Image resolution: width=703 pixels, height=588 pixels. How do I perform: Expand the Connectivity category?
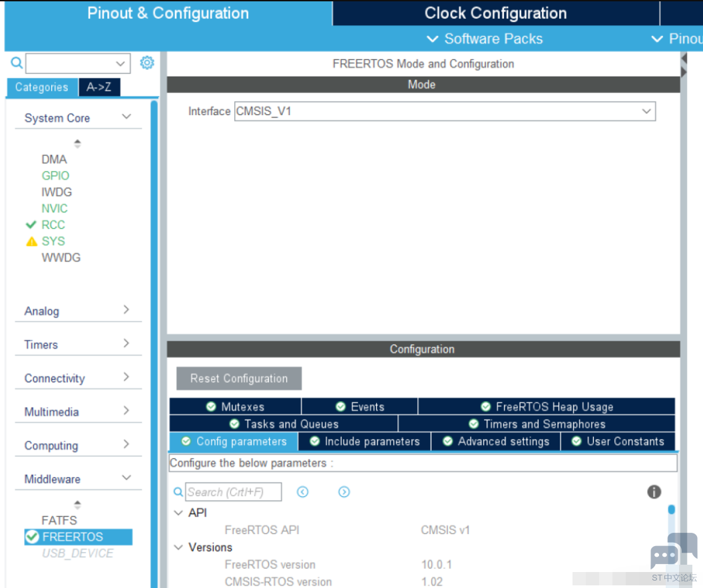(126, 377)
